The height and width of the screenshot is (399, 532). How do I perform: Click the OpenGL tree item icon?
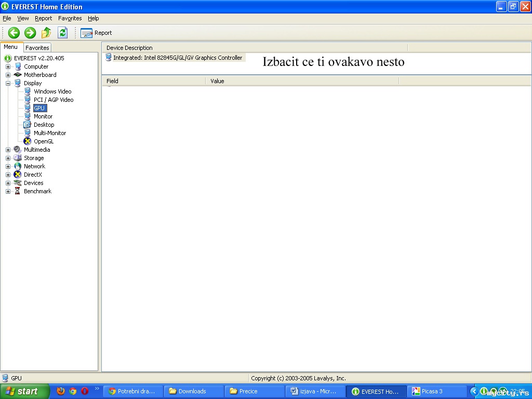tap(27, 141)
